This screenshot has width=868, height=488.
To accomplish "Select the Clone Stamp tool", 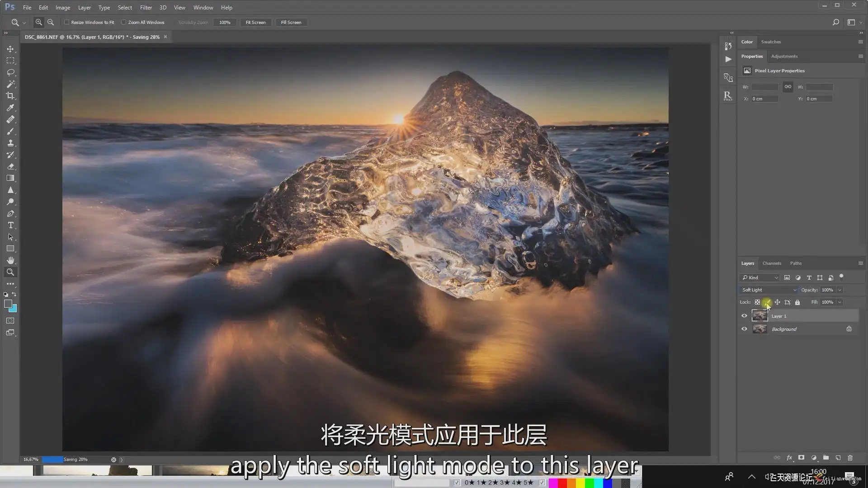I will pos(10,143).
